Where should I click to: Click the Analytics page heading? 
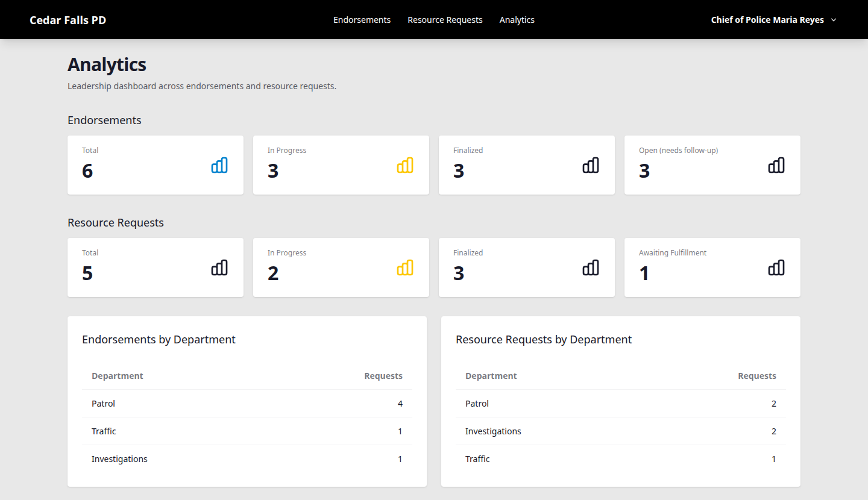(107, 64)
